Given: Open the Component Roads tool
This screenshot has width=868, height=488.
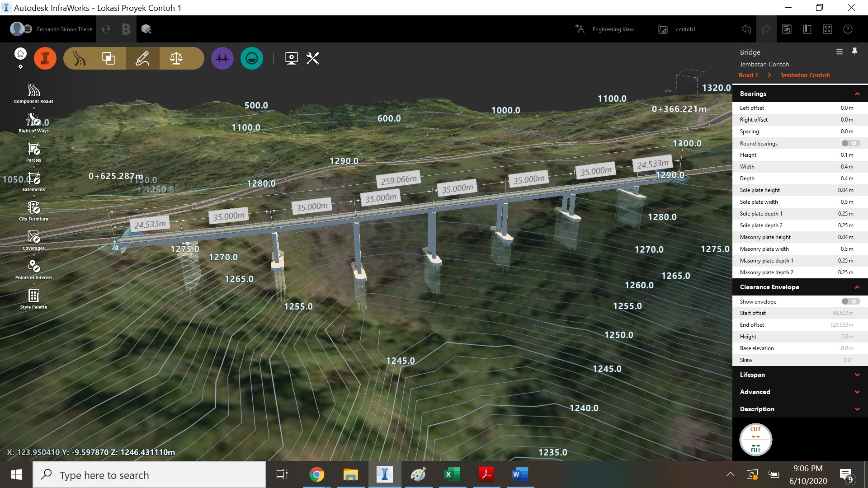Looking at the screenshot, I should (x=33, y=91).
